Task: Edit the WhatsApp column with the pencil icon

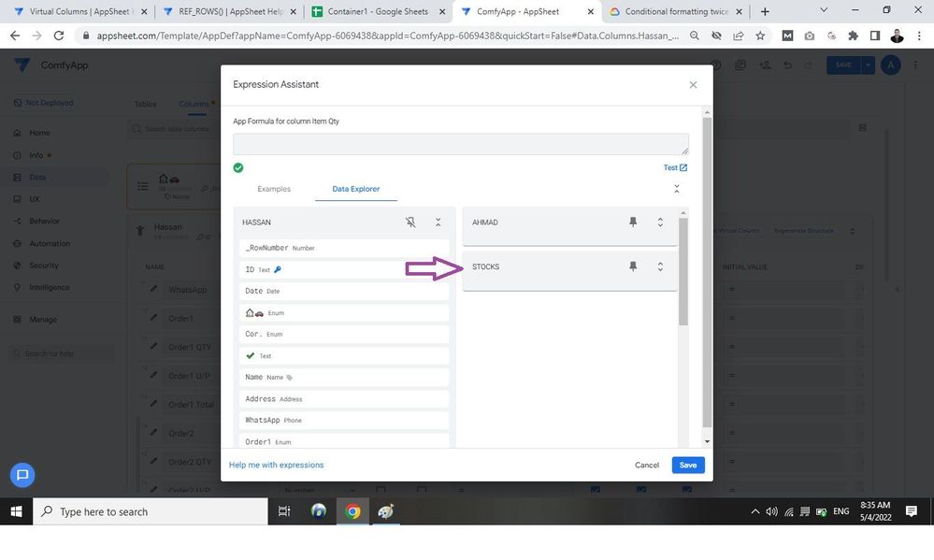Action: pyautogui.click(x=153, y=289)
